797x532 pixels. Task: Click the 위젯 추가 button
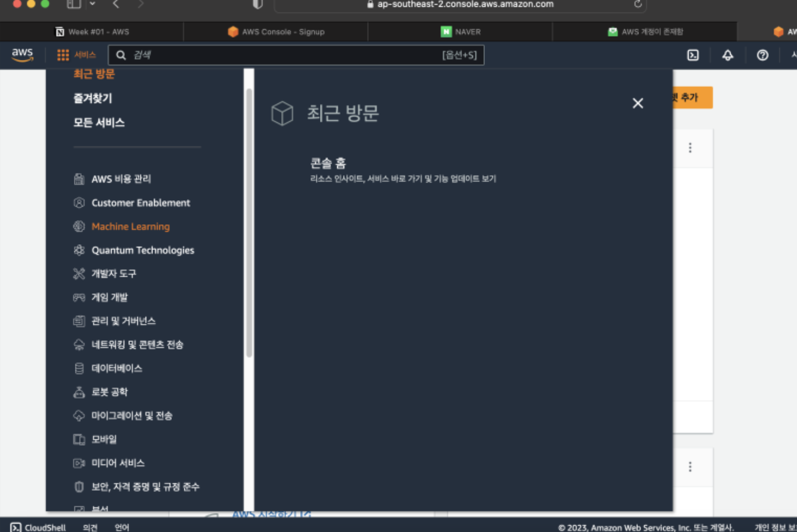point(693,97)
